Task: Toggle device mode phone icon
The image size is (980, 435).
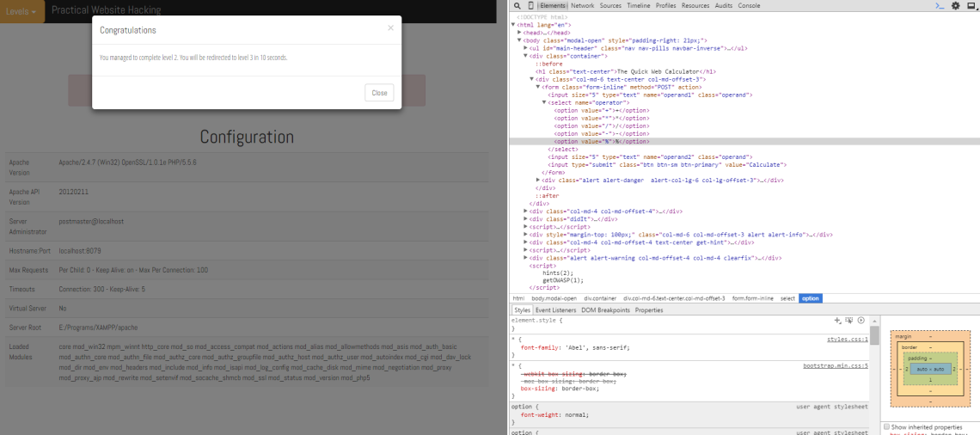Action: point(530,6)
